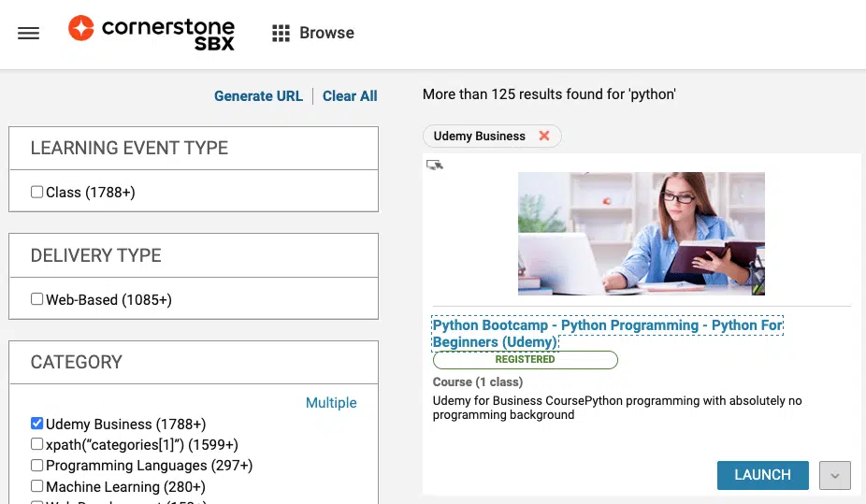The height and width of the screenshot is (504, 866).
Task: Check the Web-Based (1085+) checkbox
Action: [36, 298]
